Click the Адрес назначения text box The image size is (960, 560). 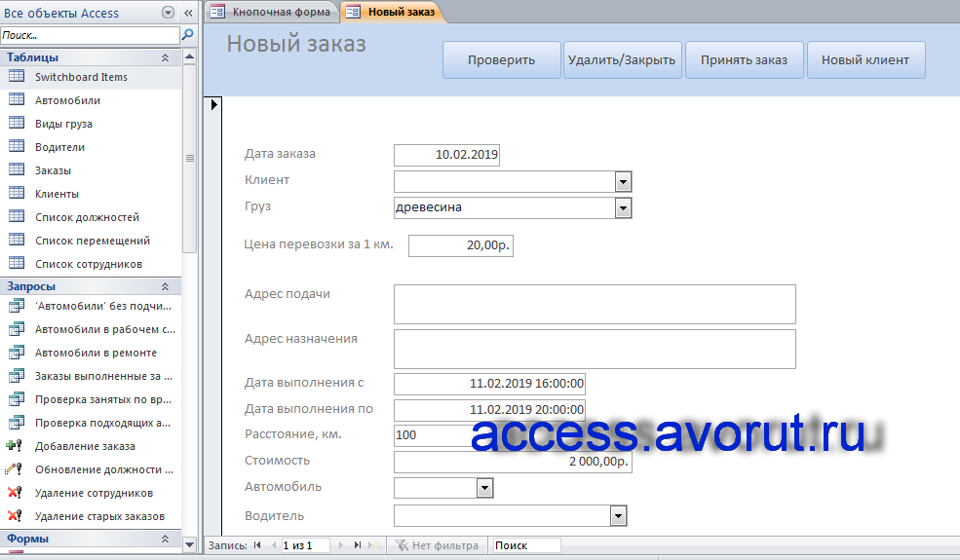tap(595, 350)
